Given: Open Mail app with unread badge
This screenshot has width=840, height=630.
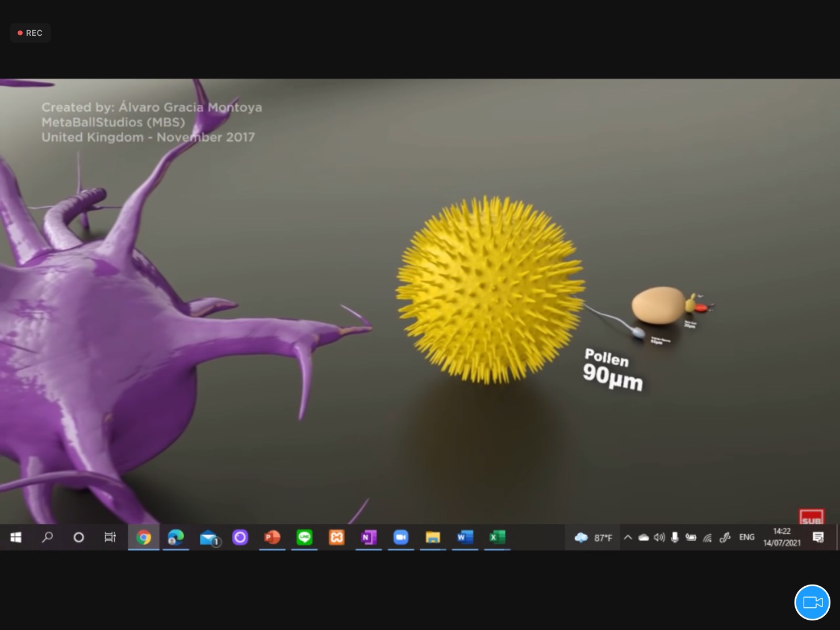Looking at the screenshot, I should coord(209,537).
